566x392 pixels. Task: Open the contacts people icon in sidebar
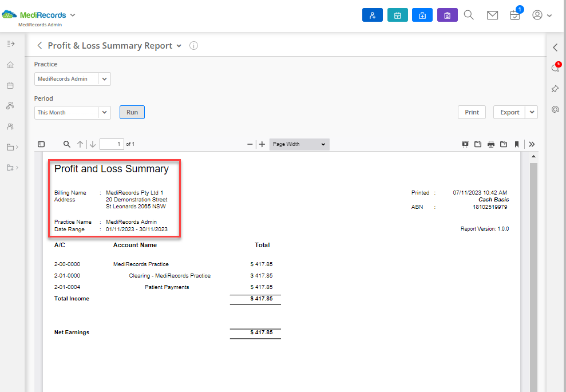tap(10, 126)
